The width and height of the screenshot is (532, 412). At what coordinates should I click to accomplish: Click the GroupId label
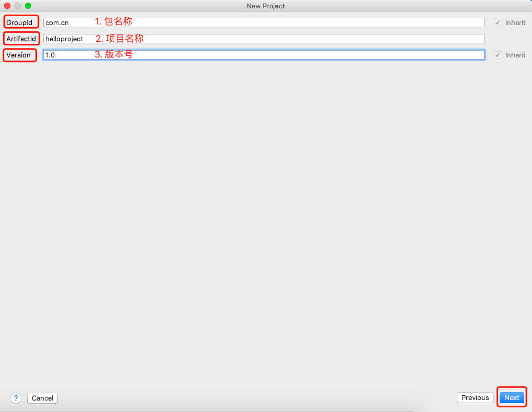(x=19, y=22)
